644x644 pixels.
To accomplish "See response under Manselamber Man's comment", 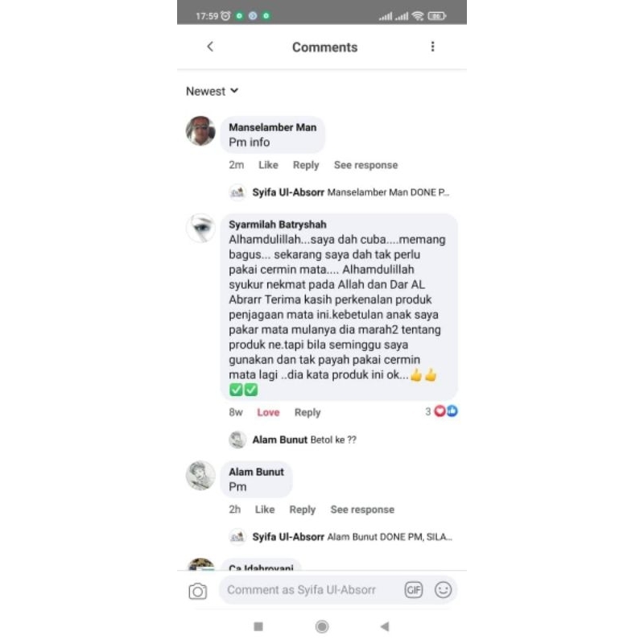I will (365, 165).
